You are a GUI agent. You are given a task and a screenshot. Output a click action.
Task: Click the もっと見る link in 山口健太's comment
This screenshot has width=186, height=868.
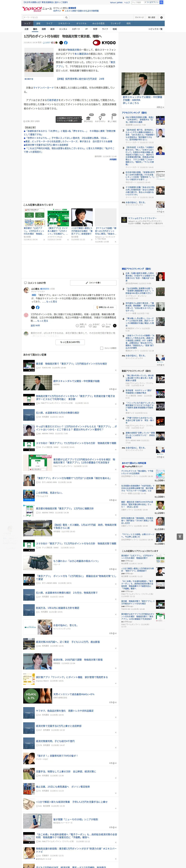tap(52, 302)
